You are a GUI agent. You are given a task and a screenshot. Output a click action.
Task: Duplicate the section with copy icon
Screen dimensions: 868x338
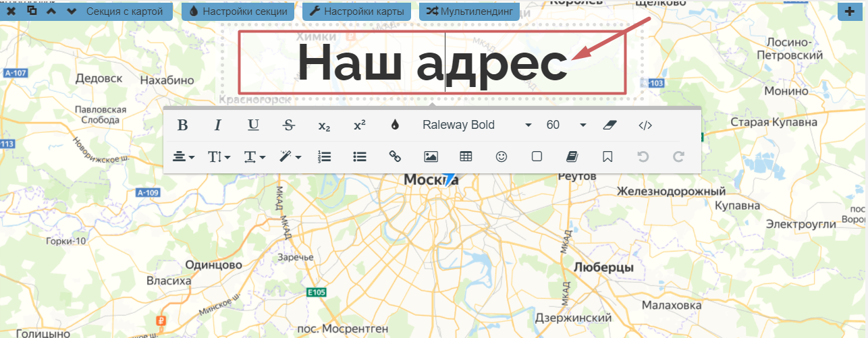[32, 11]
